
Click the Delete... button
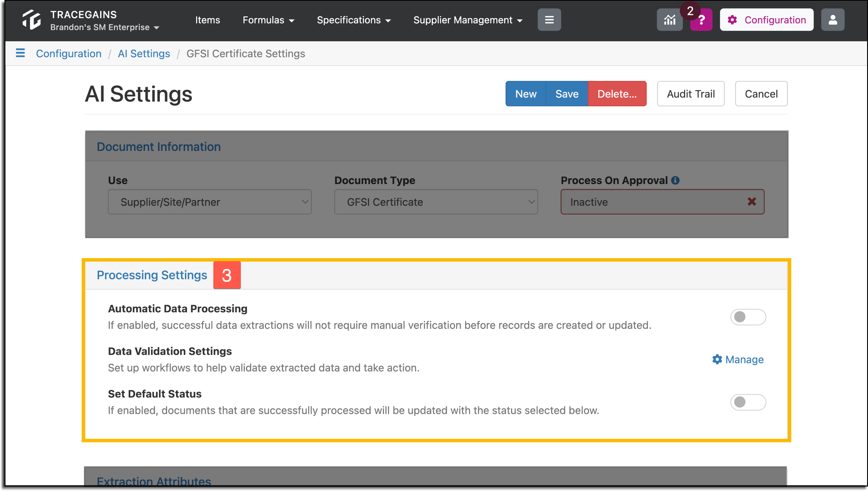pos(617,94)
